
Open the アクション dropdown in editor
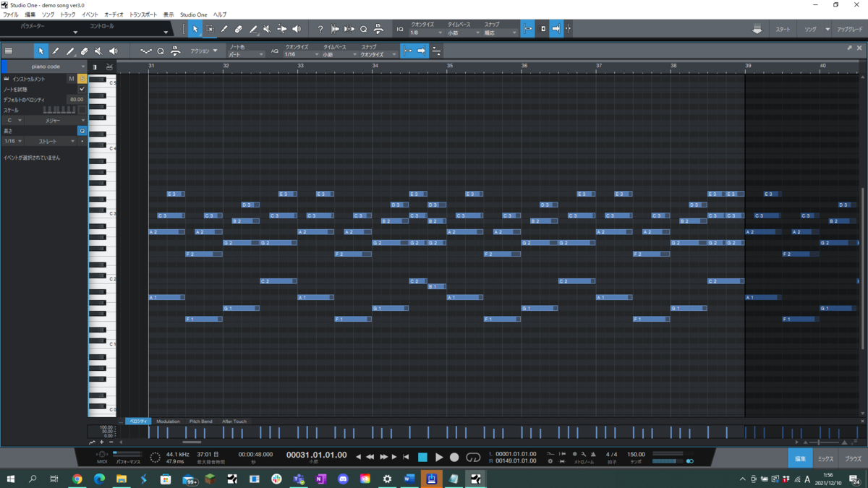click(204, 51)
